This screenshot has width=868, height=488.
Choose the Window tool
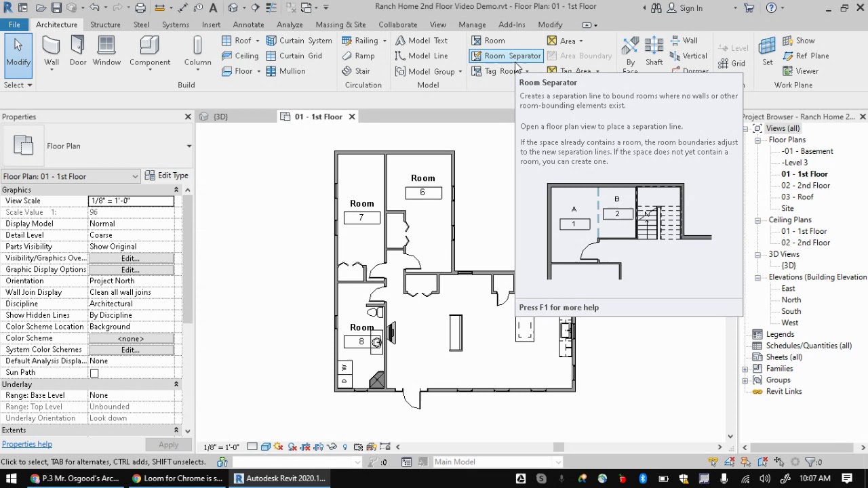[106, 52]
